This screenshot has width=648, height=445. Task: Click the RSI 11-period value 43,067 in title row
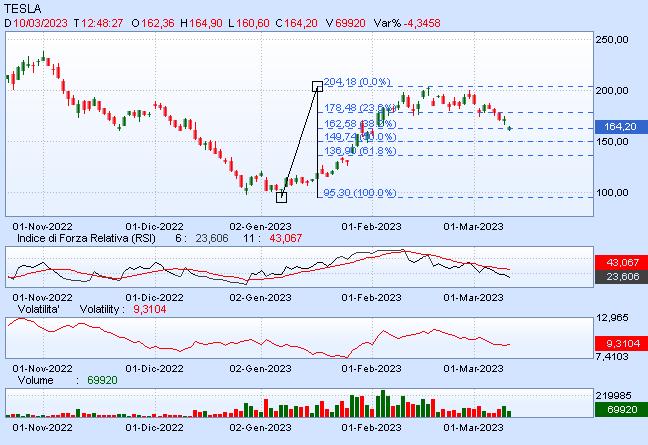pyautogui.click(x=286, y=238)
